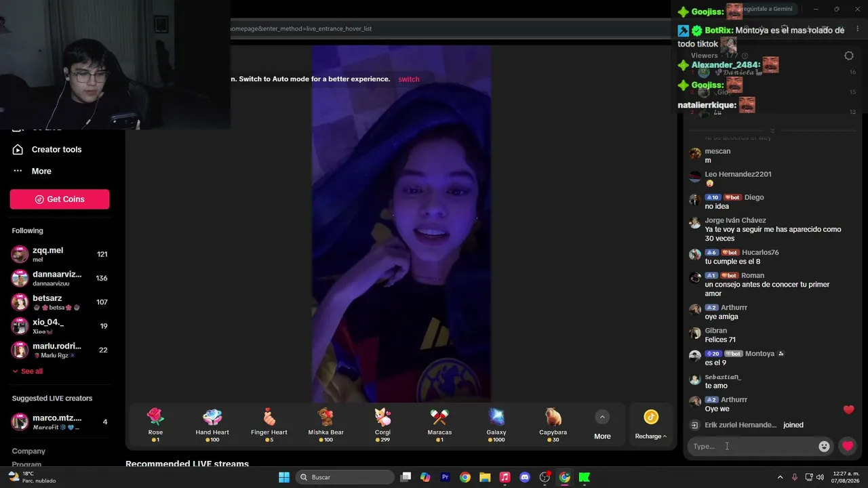Open the weather widget showing 18°C
Viewport: 868px width, 488px height.
coord(32,477)
